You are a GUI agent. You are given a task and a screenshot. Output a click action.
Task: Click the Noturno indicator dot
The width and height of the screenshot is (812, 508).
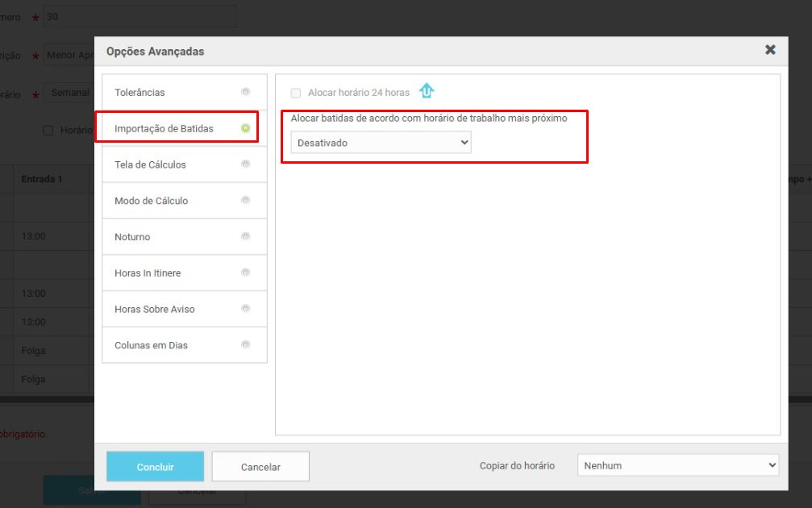click(246, 236)
